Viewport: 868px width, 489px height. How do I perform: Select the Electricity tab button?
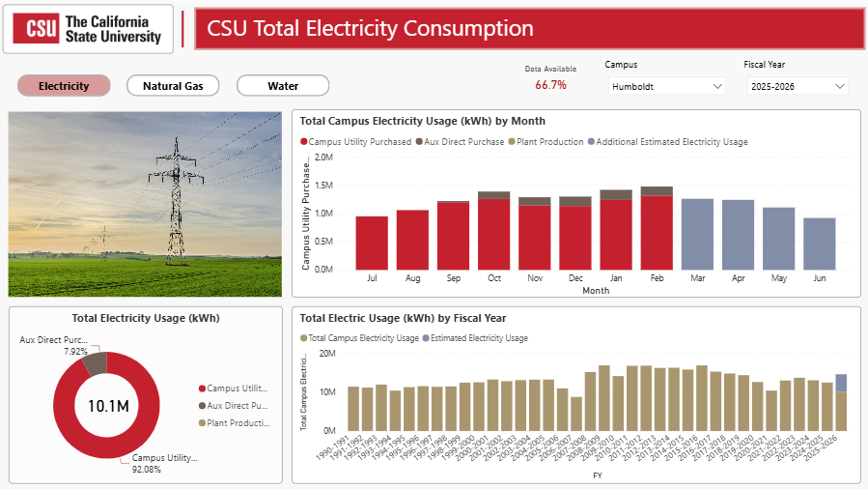click(x=64, y=86)
